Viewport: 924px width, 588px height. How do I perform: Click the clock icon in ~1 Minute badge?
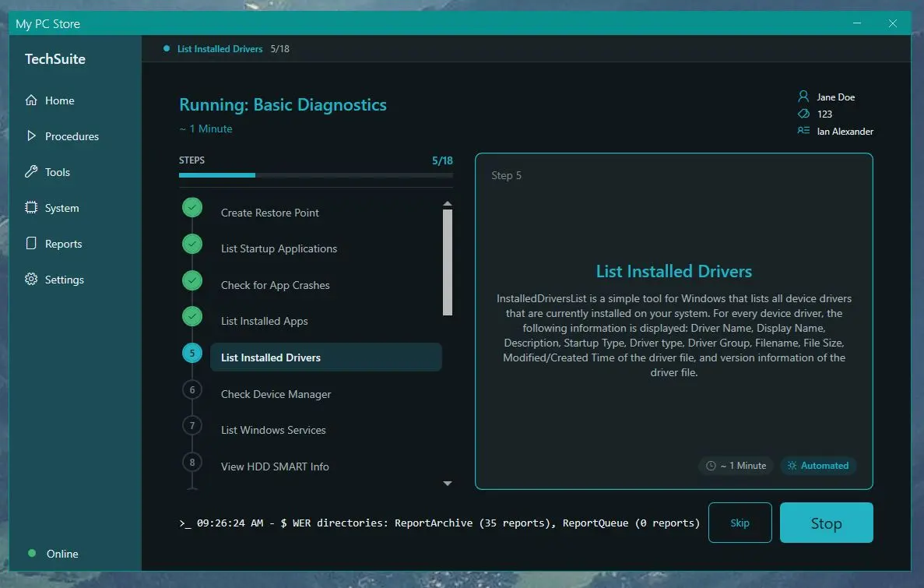(711, 466)
